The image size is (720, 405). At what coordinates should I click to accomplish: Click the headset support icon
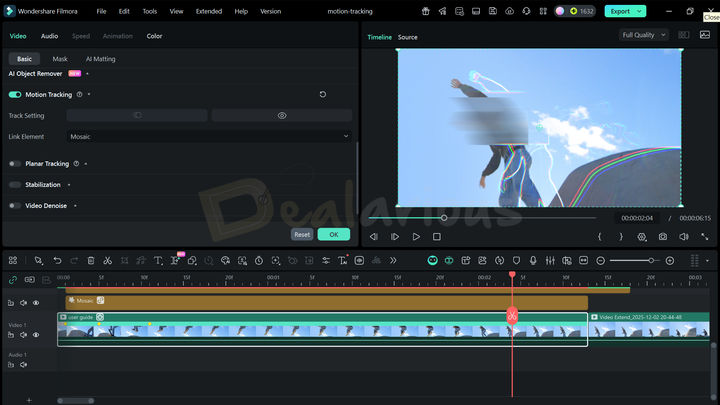(x=526, y=11)
